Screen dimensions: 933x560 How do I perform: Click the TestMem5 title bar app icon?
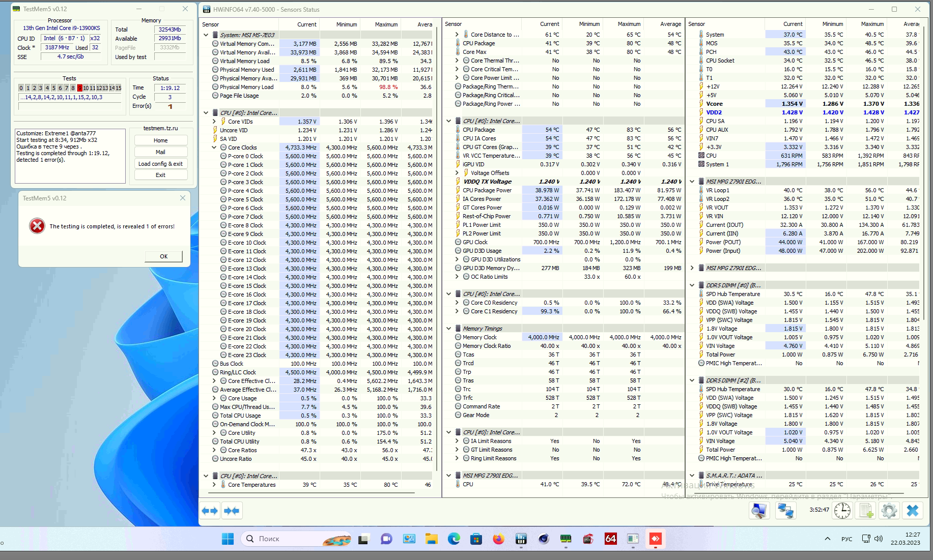click(x=17, y=9)
